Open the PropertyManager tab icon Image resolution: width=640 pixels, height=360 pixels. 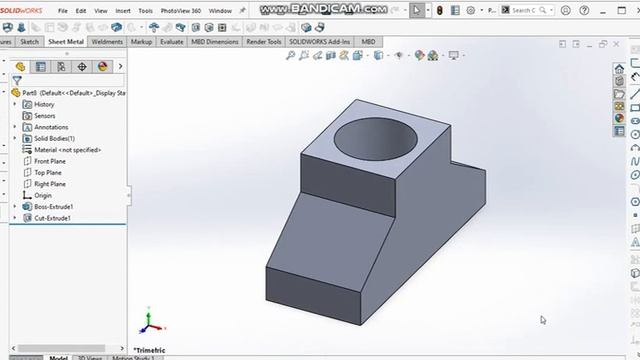40,67
